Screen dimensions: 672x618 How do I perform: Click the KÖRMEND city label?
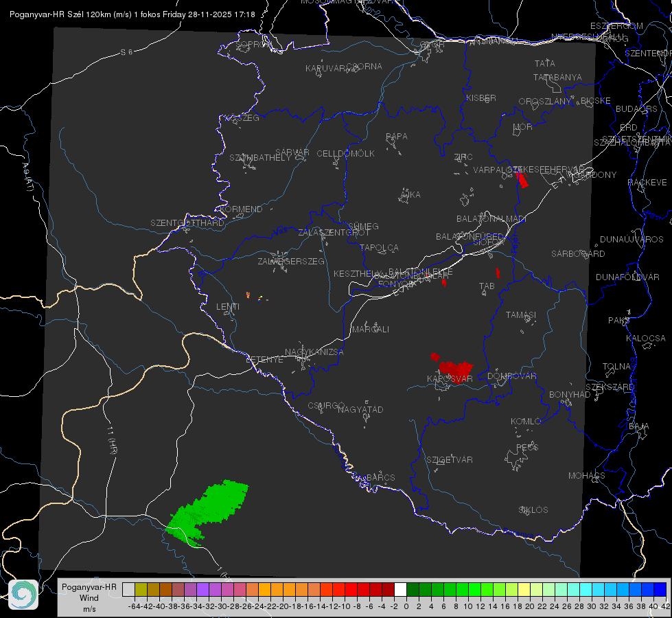[x=242, y=209]
